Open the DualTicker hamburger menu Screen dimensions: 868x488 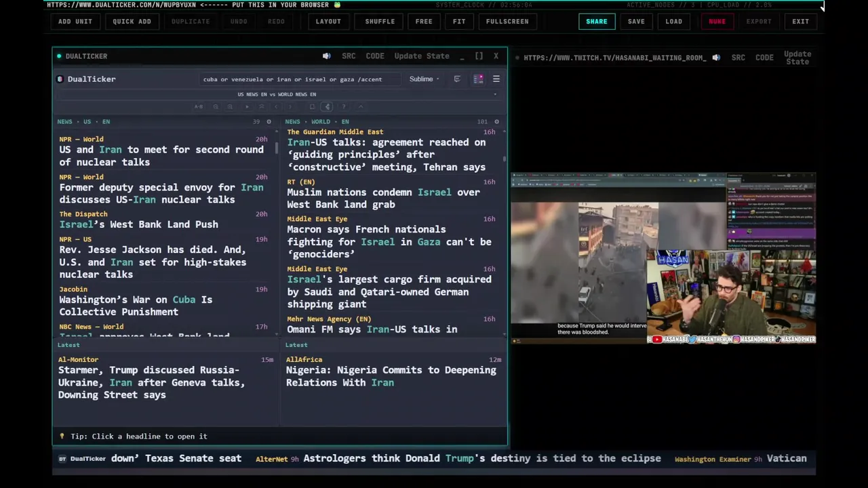tap(496, 79)
